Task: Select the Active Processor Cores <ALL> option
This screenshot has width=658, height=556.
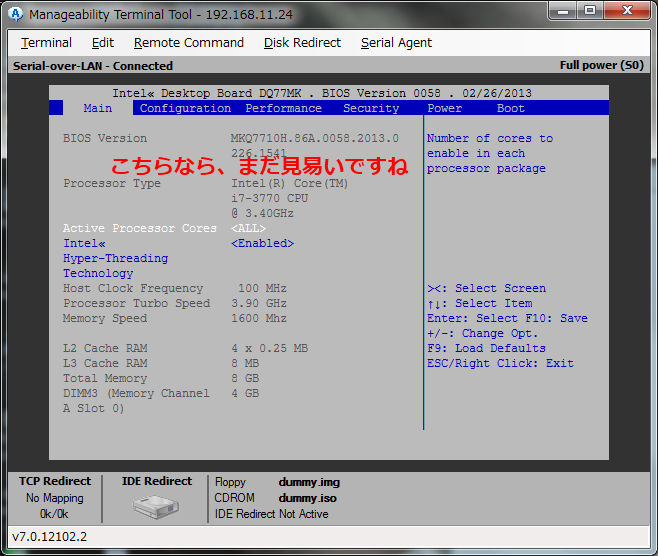Action: (248, 228)
